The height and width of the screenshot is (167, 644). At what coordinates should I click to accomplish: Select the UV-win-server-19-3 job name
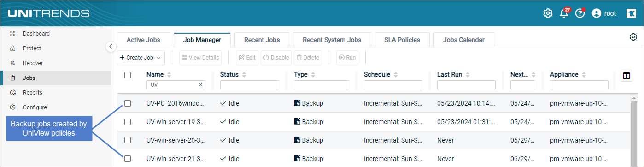[x=176, y=122]
